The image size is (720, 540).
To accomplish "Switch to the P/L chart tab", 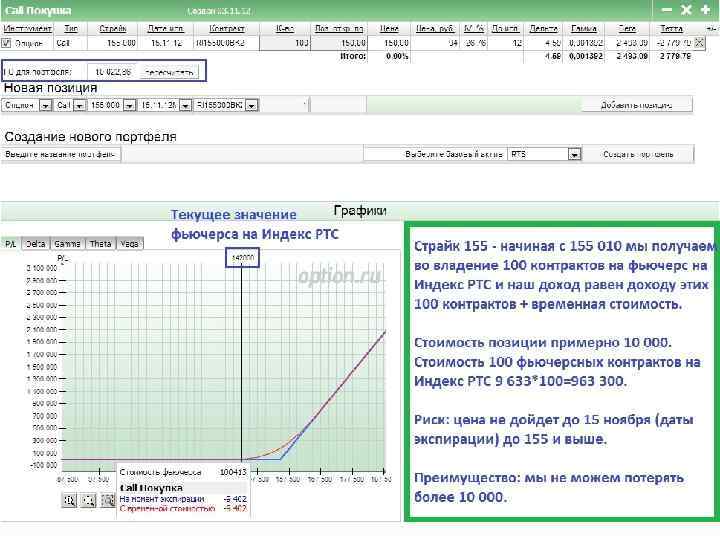I will 10,244.
